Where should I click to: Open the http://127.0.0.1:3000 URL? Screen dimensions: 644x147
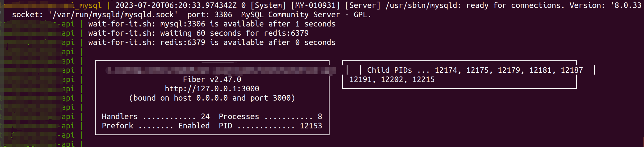click(212, 89)
